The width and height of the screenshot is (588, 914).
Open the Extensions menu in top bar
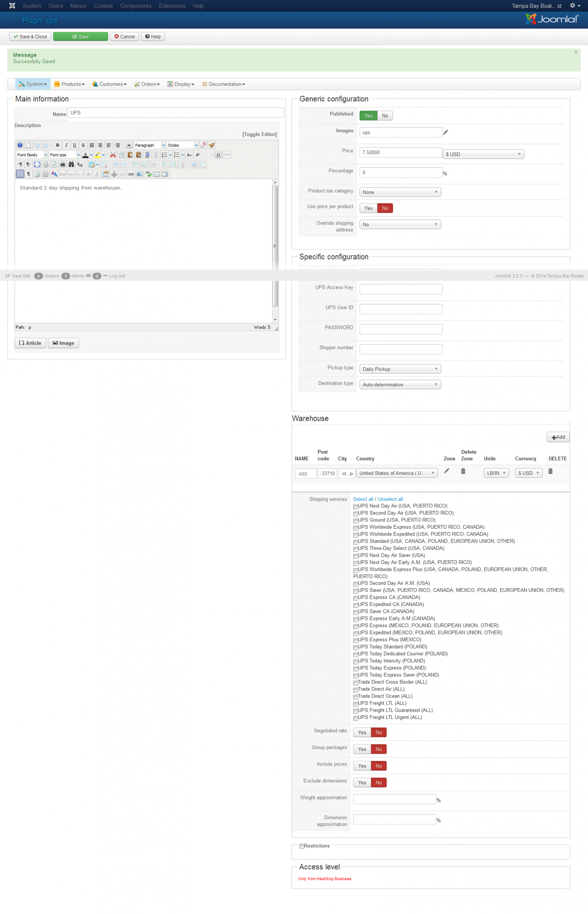click(172, 6)
